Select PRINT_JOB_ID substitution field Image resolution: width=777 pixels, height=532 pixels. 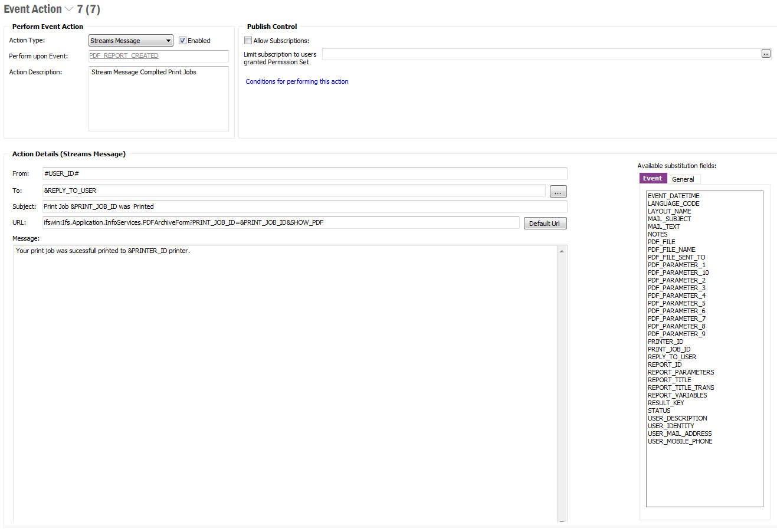click(x=669, y=349)
